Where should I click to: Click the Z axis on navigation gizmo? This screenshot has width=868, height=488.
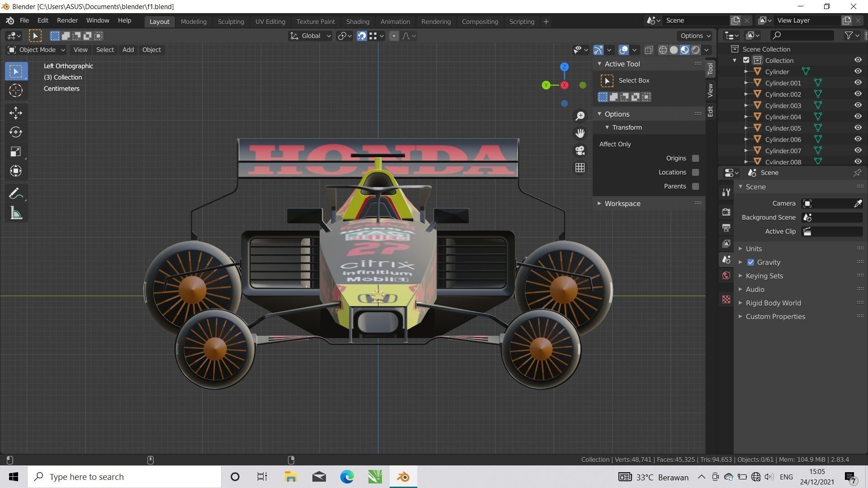coord(564,67)
